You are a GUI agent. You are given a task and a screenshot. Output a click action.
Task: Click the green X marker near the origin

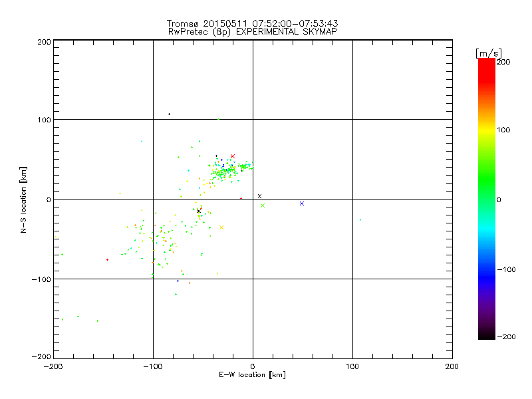point(263,205)
